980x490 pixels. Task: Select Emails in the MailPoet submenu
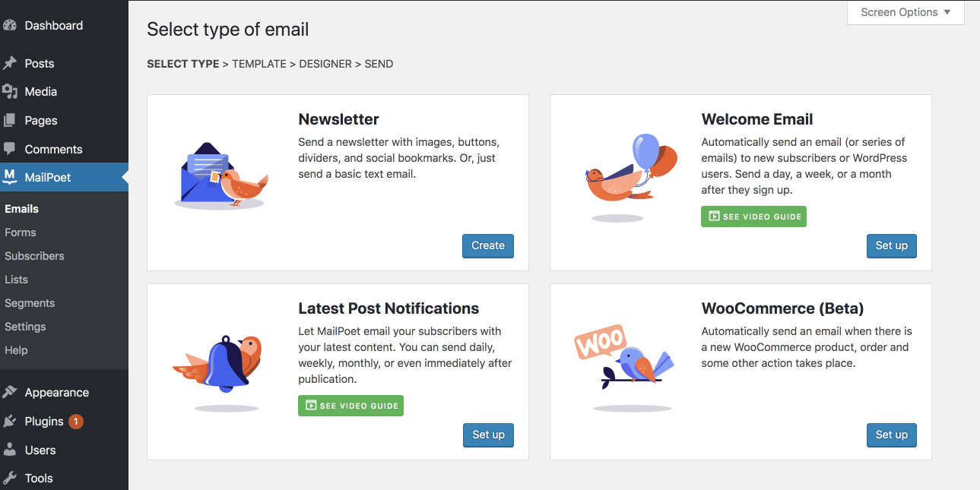[21, 208]
